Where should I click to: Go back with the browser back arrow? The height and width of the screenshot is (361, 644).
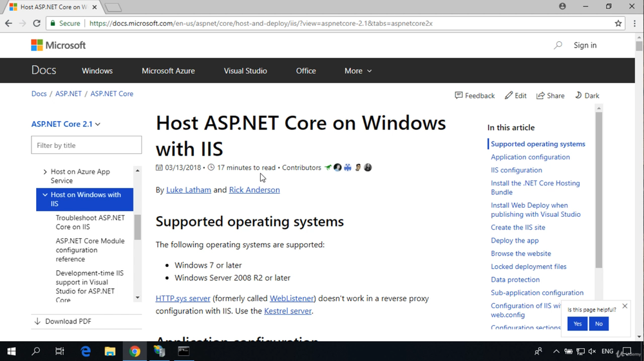8,23
